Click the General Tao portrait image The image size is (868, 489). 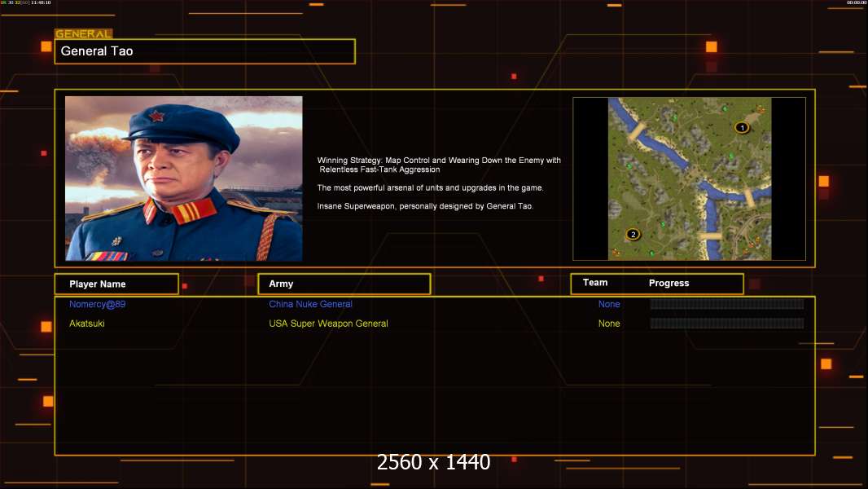point(184,178)
